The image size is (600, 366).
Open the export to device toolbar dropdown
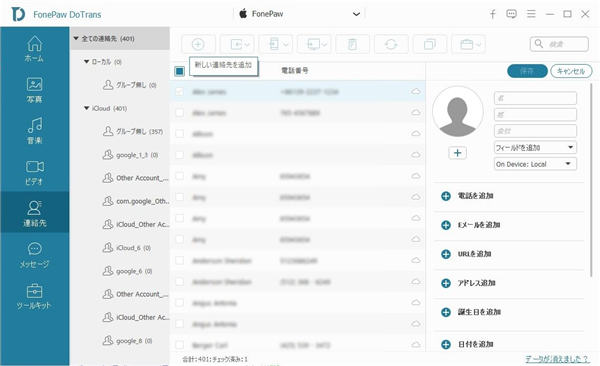pyautogui.click(x=276, y=44)
